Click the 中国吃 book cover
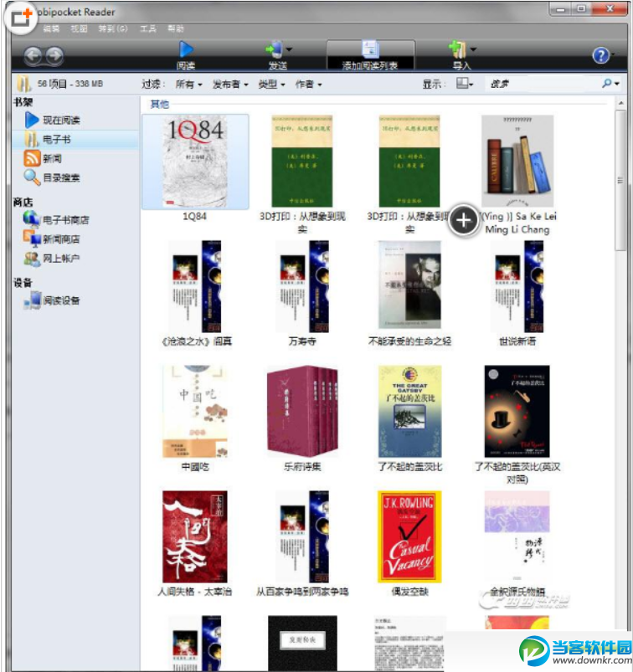Screen dimensions: 633x672 pos(195,412)
